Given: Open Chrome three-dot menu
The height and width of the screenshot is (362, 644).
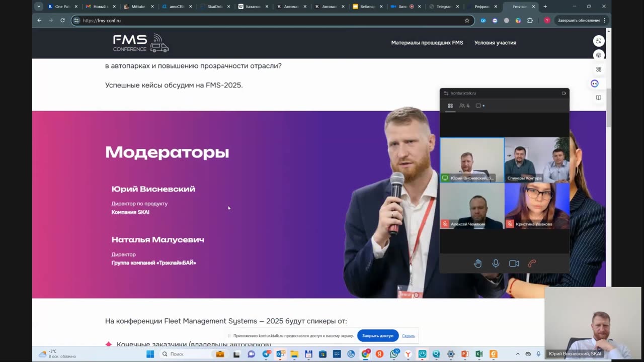Looking at the screenshot, I should [604, 21].
